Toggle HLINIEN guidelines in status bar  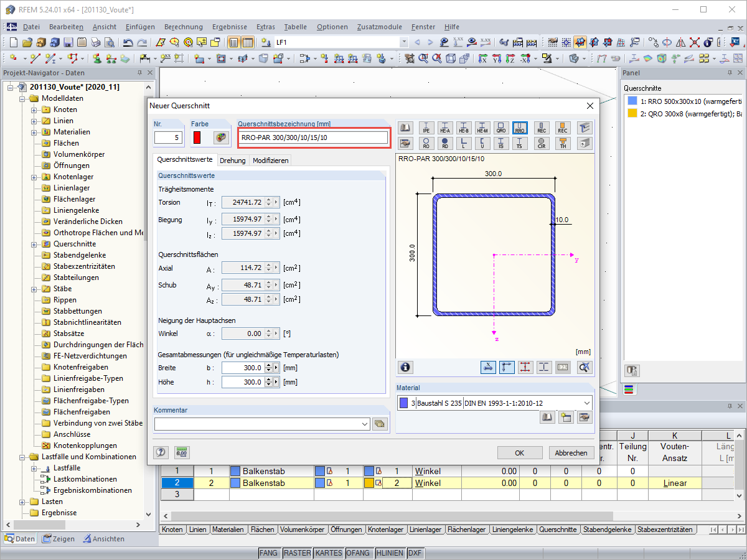point(389,553)
